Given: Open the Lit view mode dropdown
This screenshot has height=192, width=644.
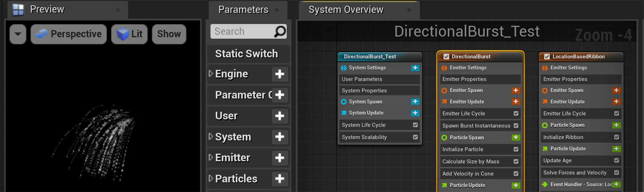Looking at the screenshot, I should click(x=129, y=34).
